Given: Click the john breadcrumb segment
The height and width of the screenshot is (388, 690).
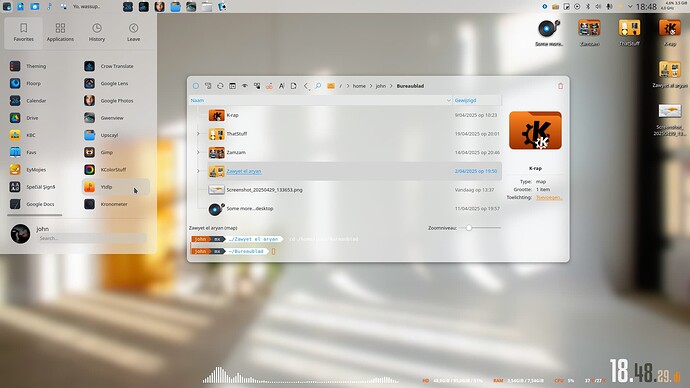Looking at the screenshot, I should (381, 86).
